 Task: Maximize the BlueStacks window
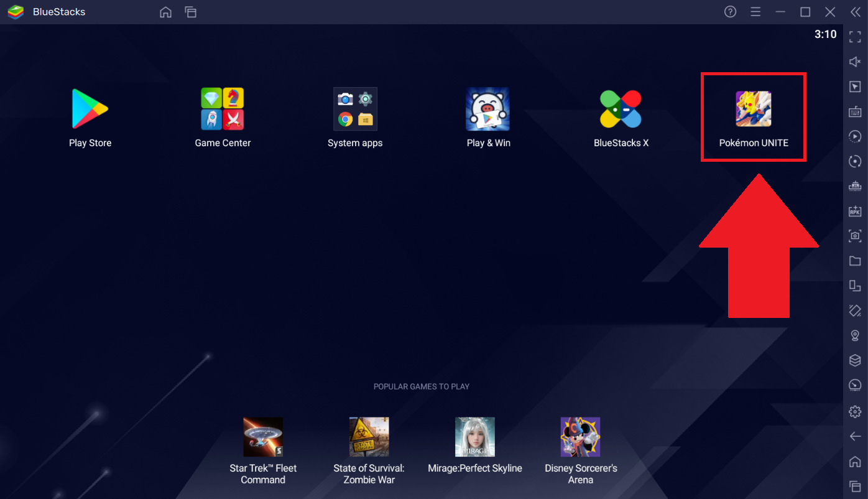[805, 12]
